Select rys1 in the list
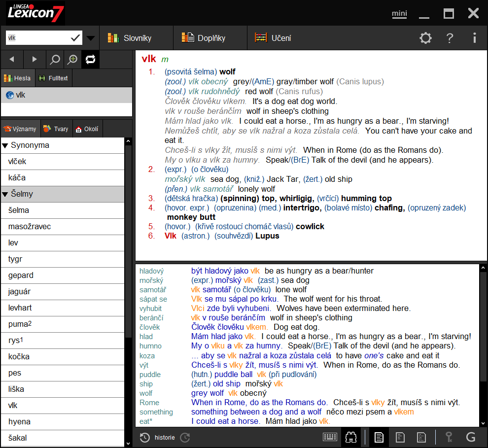Screen dimensions: 488x448 pos(63,341)
